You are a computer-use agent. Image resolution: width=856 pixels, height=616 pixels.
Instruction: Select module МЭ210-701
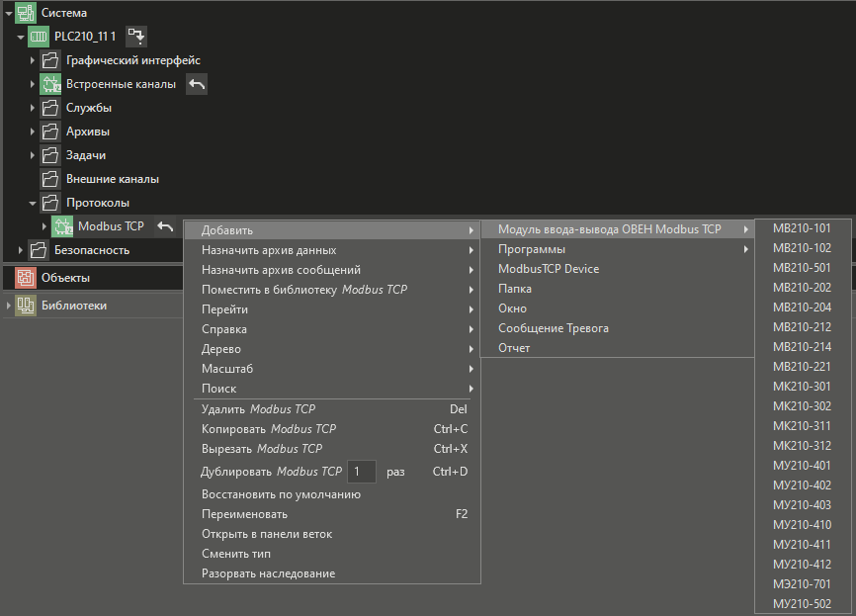pyautogui.click(x=803, y=584)
